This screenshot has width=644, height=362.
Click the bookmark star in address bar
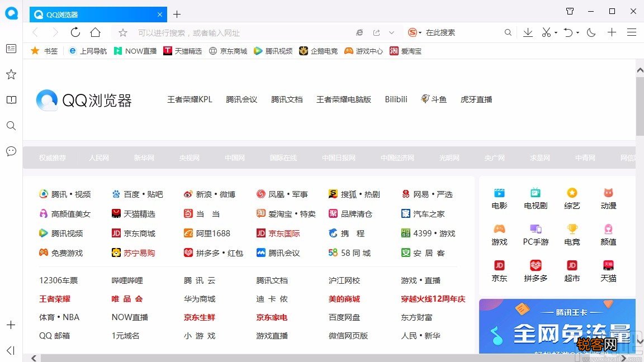point(123,32)
